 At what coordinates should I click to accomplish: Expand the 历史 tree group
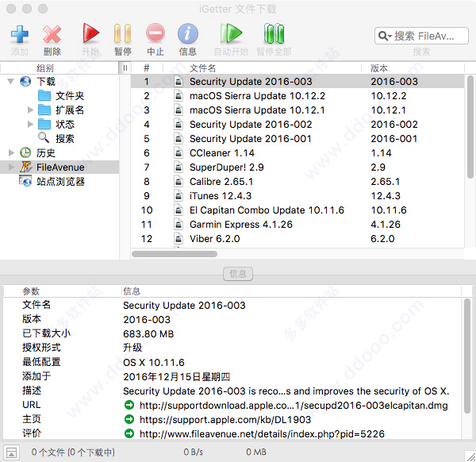(x=11, y=152)
